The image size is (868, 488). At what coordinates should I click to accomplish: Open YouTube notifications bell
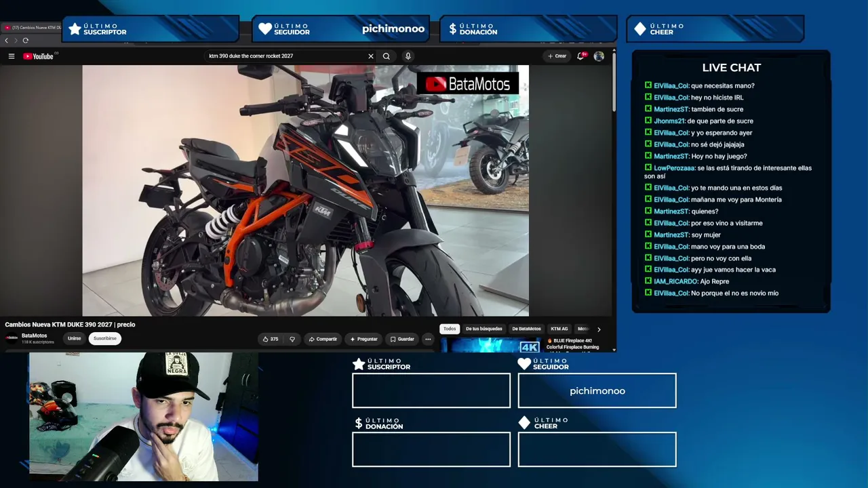[x=580, y=56]
